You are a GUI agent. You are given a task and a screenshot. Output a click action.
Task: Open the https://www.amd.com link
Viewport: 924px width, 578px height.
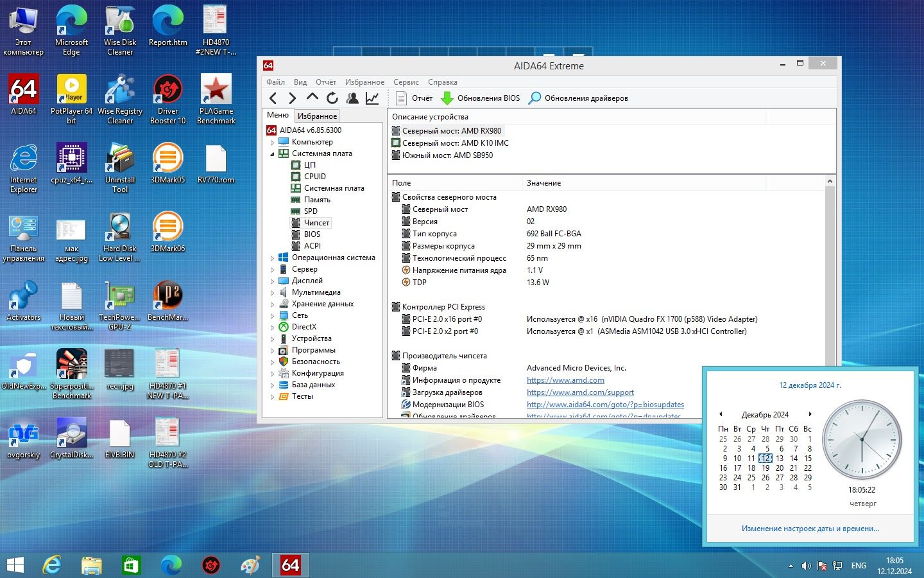pyautogui.click(x=565, y=380)
